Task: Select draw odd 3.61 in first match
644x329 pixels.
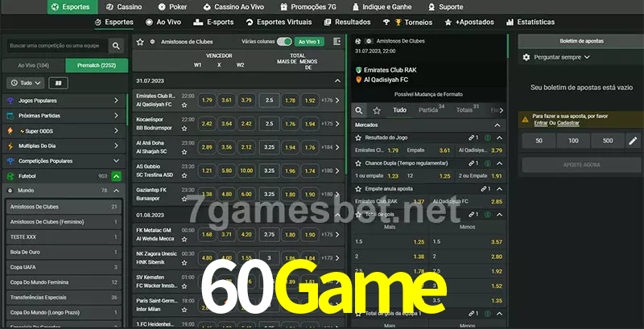Action: pos(227,101)
